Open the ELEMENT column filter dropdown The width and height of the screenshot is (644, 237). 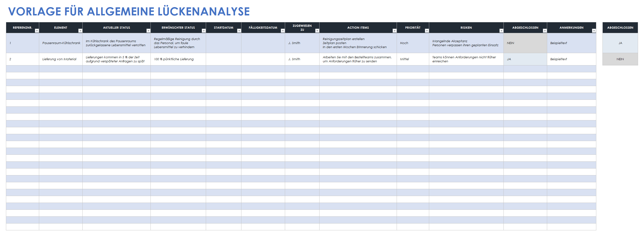[80, 31]
